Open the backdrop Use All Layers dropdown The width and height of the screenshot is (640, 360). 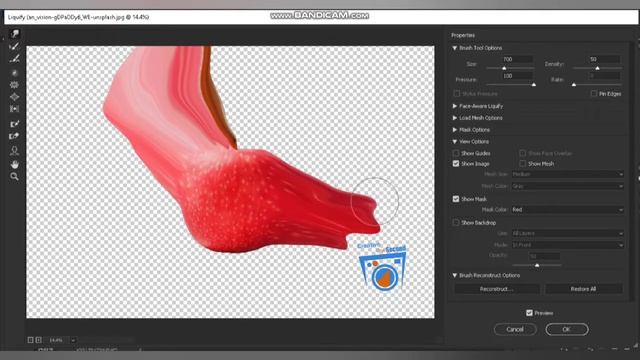(567, 233)
